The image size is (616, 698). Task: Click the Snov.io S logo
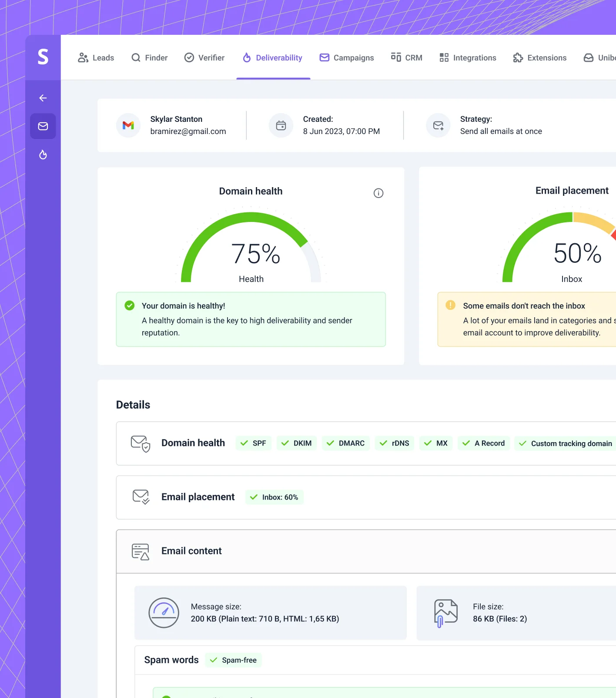coord(43,57)
